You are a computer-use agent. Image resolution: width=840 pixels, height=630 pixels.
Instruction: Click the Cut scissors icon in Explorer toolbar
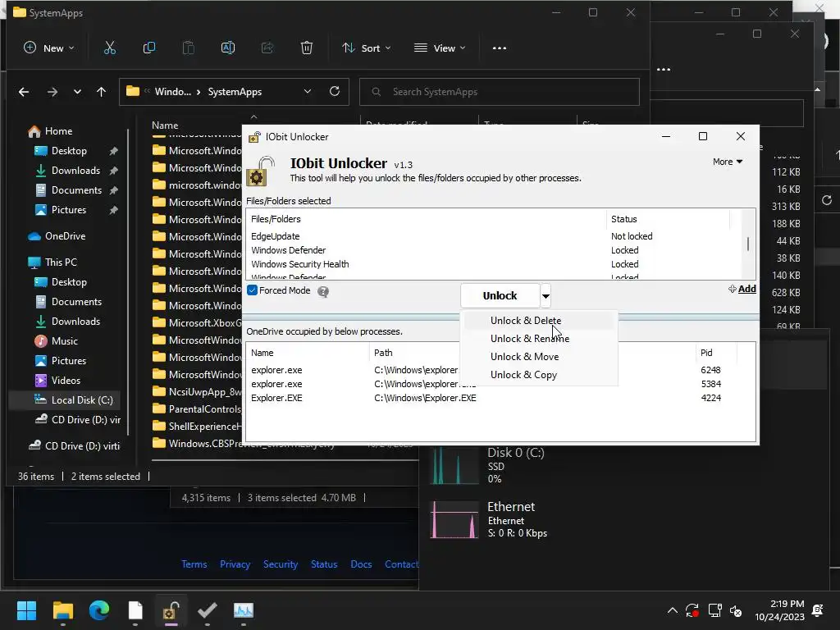(x=110, y=48)
